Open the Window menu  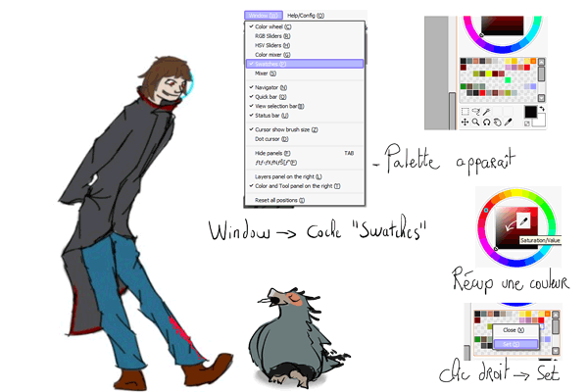(263, 16)
